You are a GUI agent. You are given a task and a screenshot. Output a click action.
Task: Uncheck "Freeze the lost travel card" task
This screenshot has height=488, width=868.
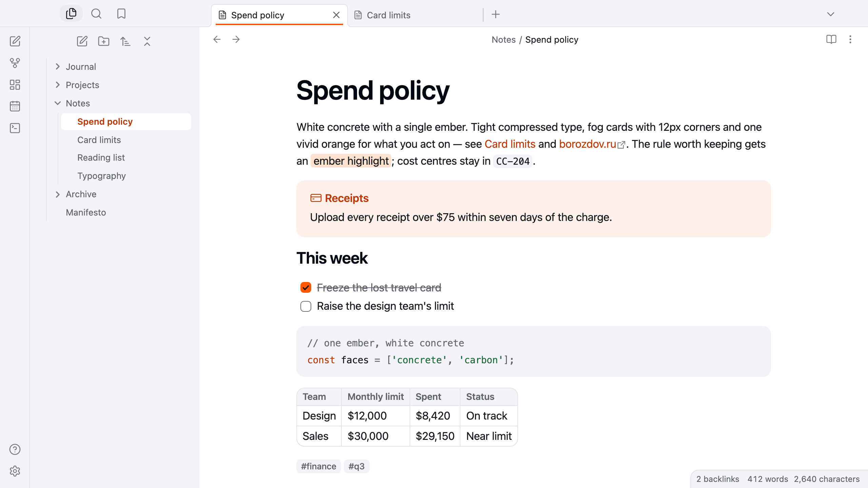coord(306,288)
